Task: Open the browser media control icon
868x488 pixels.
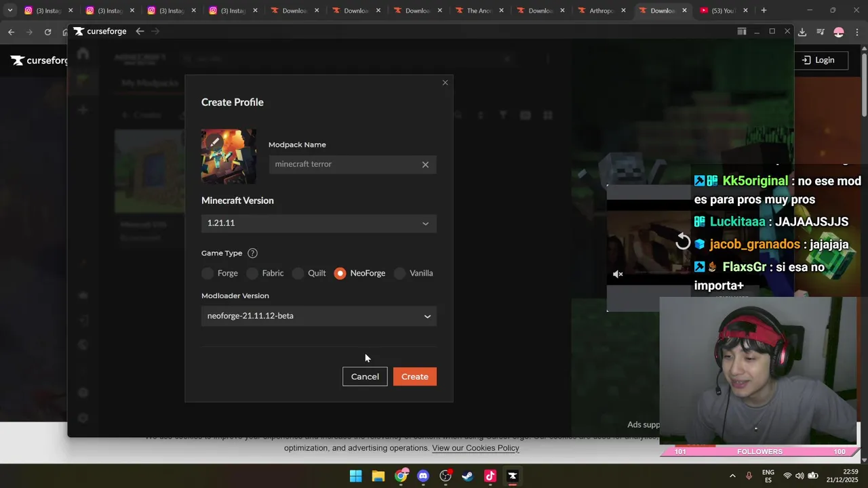Action: click(821, 32)
